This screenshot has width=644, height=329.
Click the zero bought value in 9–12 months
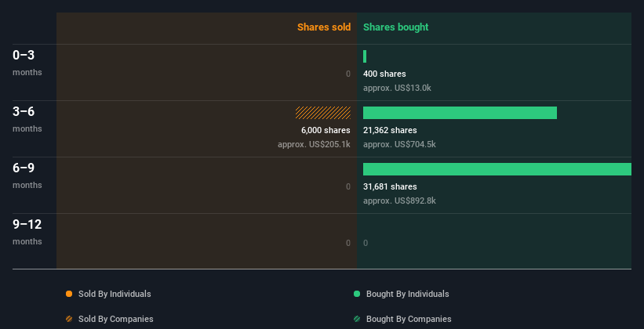click(366, 243)
